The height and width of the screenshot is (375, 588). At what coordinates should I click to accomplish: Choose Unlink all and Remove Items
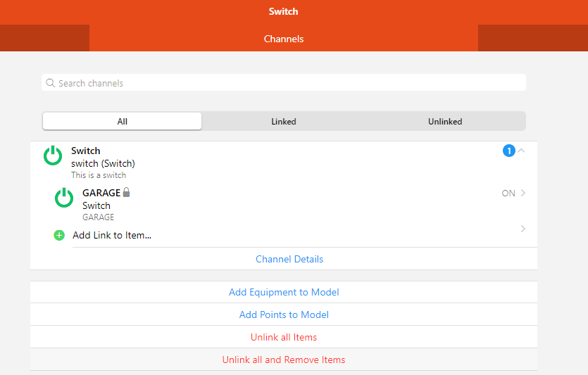click(284, 360)
